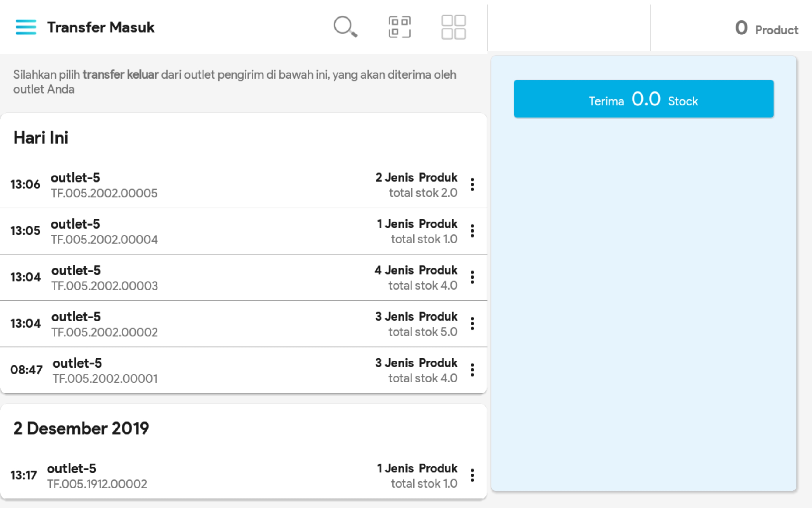Click the Hari Ini section header
This screenshot has height=508, width=812.
[41, 138]
